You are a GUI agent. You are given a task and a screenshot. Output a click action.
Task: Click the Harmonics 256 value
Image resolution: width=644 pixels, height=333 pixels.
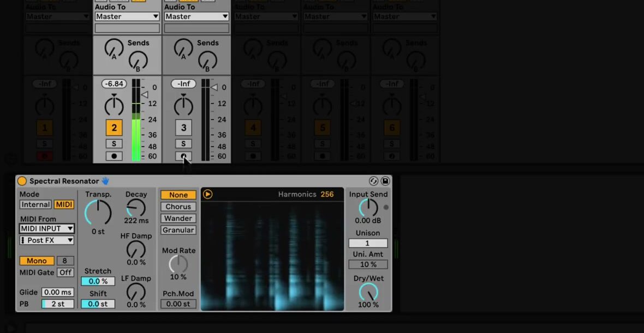[327, 194]
